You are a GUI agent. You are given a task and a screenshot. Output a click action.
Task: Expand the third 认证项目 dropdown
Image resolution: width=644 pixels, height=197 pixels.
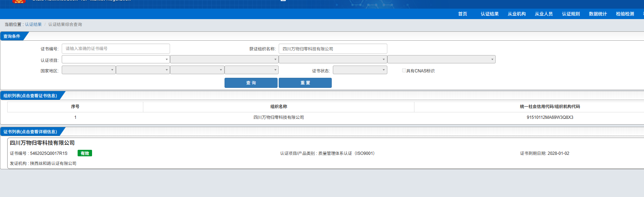click(x=333, y=59)
